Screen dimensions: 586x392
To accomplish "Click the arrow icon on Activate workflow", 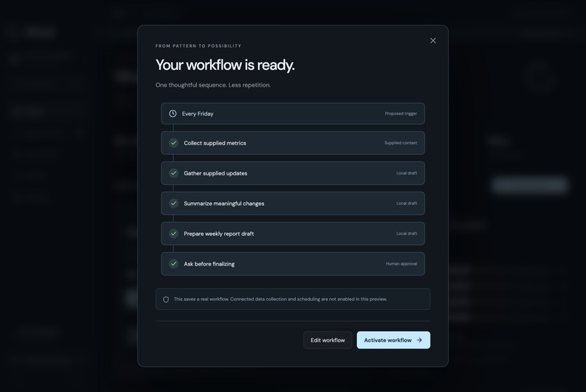I will pyautogui.click(x=420, y=340).
